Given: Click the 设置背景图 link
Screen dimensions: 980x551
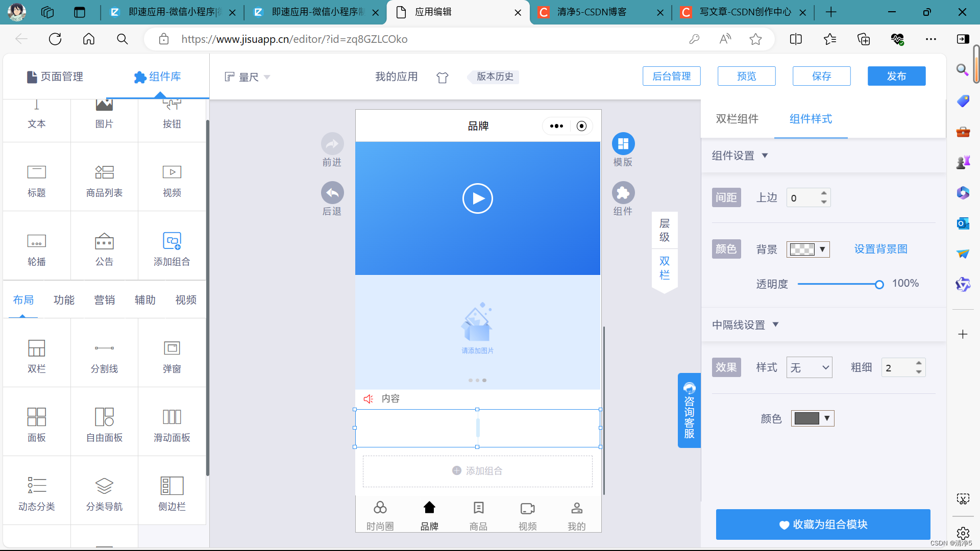Looking at the screenshot, I should tap(880, 249).
